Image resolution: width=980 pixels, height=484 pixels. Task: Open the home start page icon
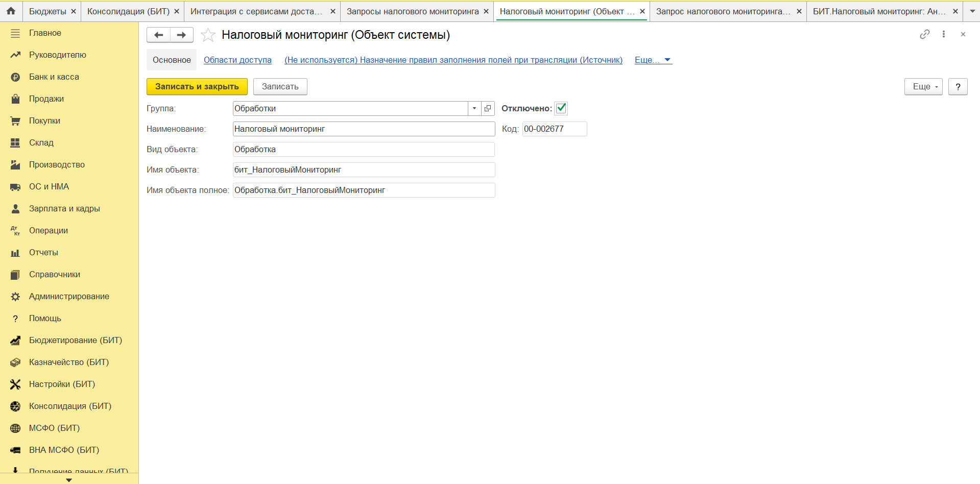click(x=11, y=11)
